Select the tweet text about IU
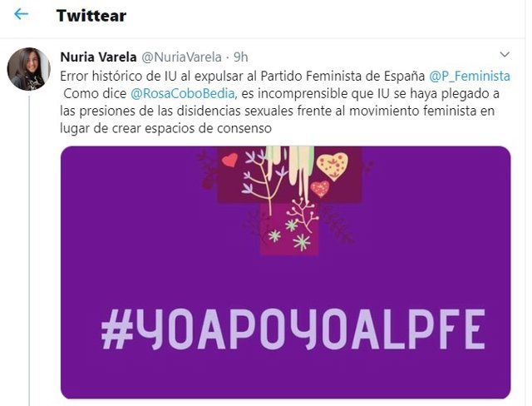The image size is (532, 406). (285, 102)
